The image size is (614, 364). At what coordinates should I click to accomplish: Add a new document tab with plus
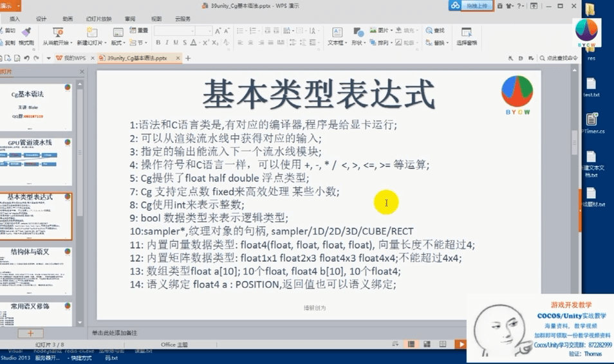188,58
